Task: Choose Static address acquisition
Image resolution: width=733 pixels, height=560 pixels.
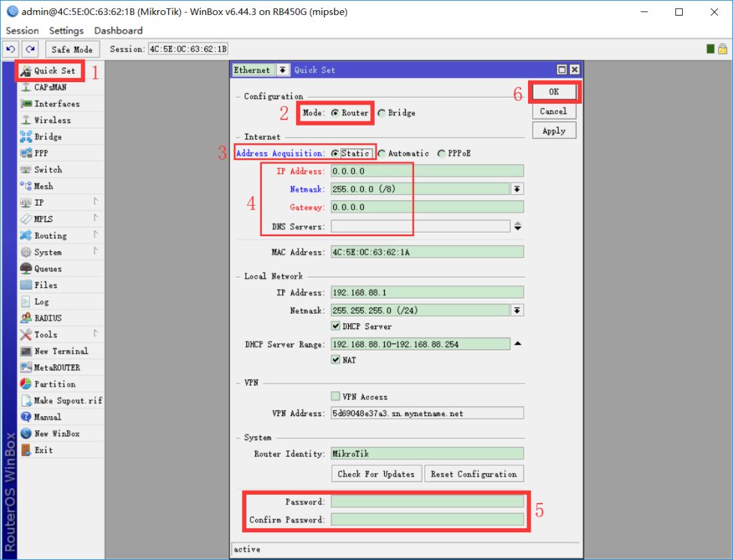Action: [335, 153]
